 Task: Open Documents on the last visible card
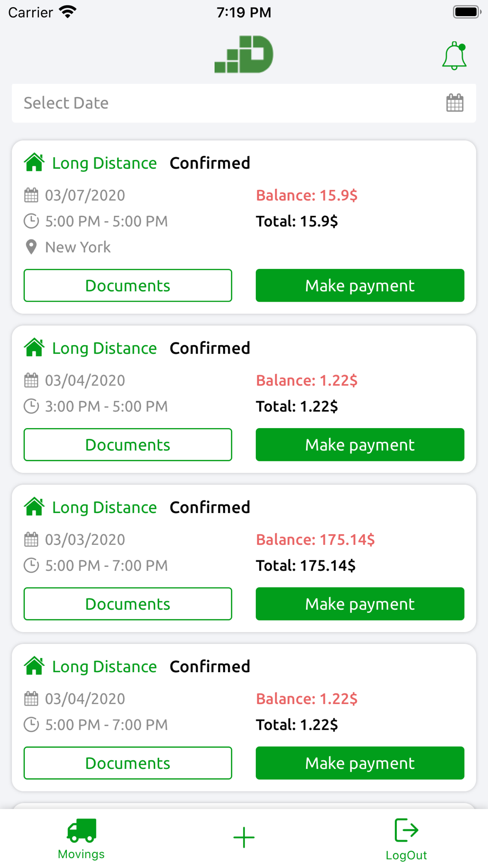click(x=128, y=763)
